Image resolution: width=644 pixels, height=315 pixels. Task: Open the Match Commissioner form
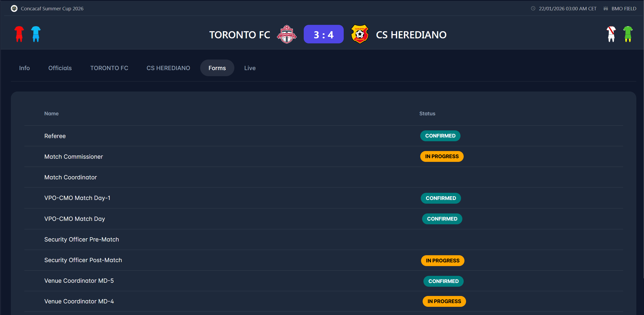[74, 157]
